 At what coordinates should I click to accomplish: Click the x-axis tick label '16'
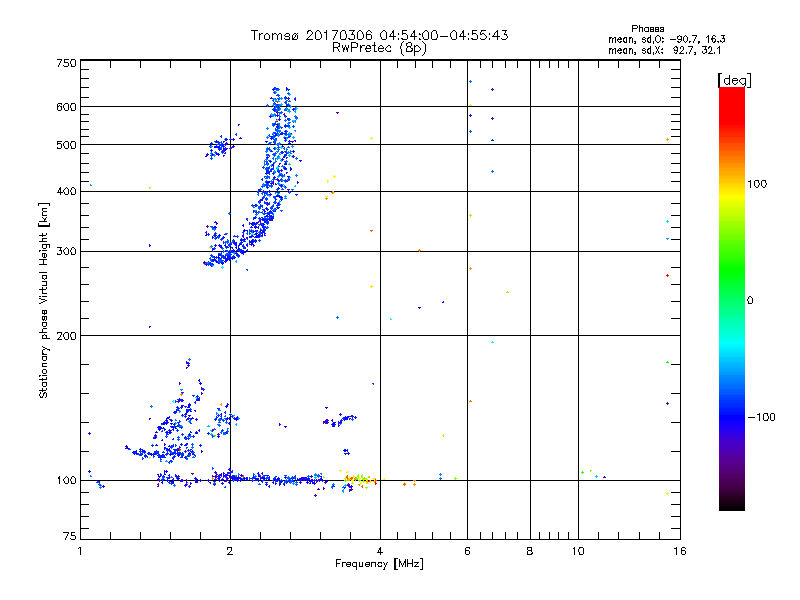point(680,551)
